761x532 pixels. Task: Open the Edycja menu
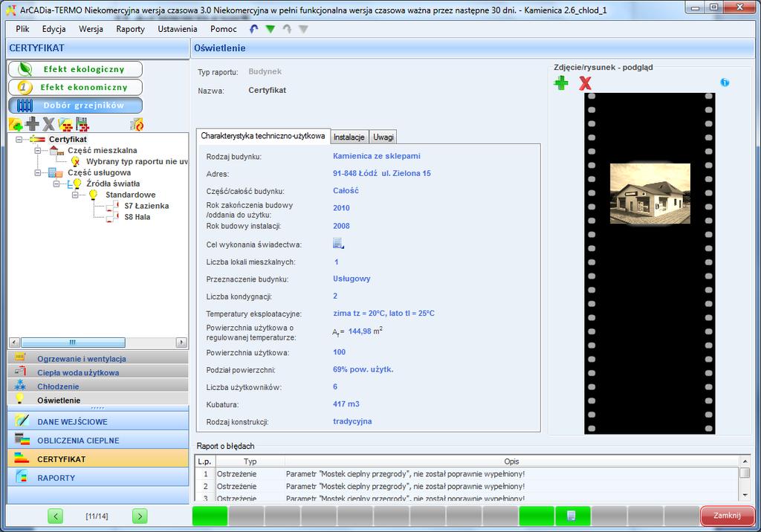(54, 29)
